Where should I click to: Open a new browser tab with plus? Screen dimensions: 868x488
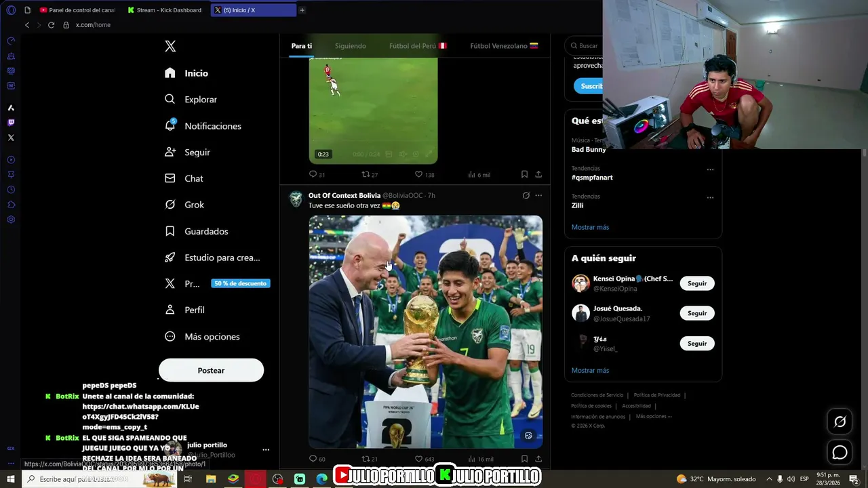point(302,10)
